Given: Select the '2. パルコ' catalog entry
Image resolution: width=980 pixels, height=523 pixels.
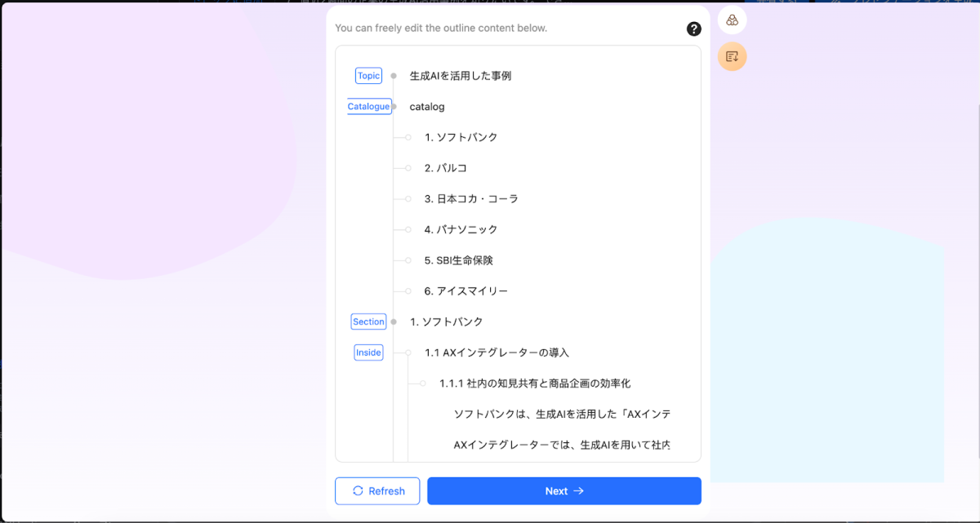Looking at the screenshot, I should click(446, 168).
